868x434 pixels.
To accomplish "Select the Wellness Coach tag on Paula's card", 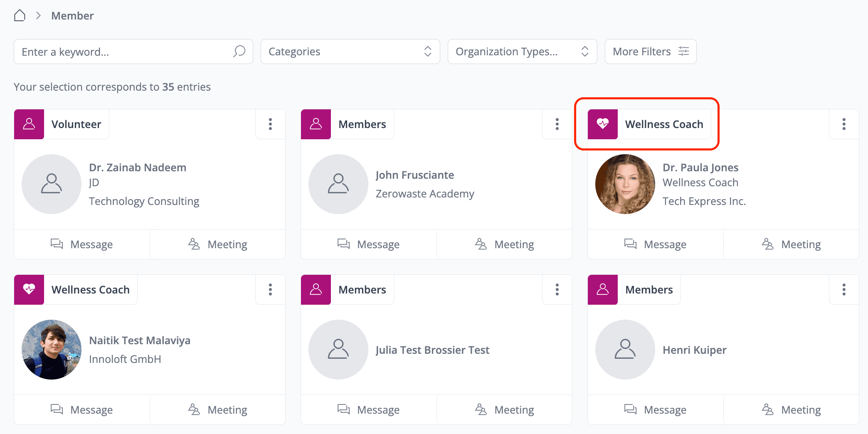I will click(664, 124).
